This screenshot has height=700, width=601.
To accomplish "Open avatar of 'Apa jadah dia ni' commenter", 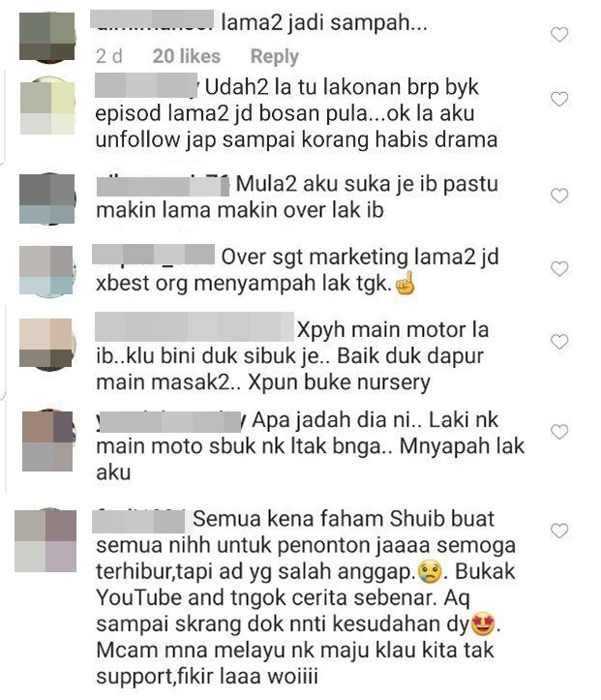I will 48,441.
